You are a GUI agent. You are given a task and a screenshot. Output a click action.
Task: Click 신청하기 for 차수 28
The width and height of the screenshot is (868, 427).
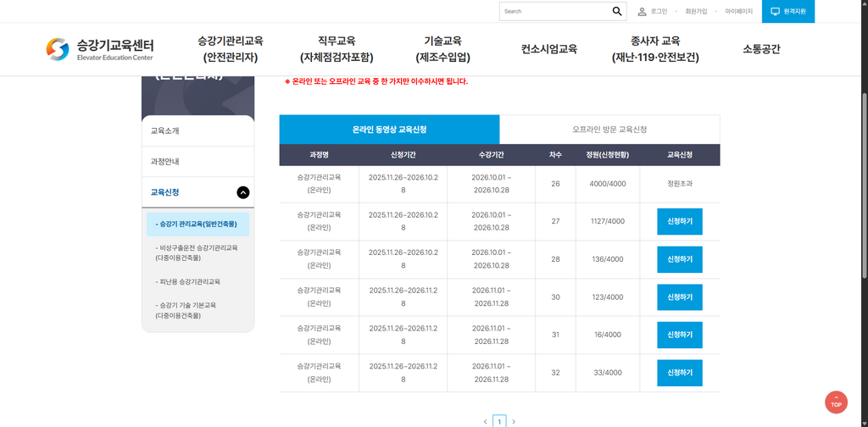[680, 259]
